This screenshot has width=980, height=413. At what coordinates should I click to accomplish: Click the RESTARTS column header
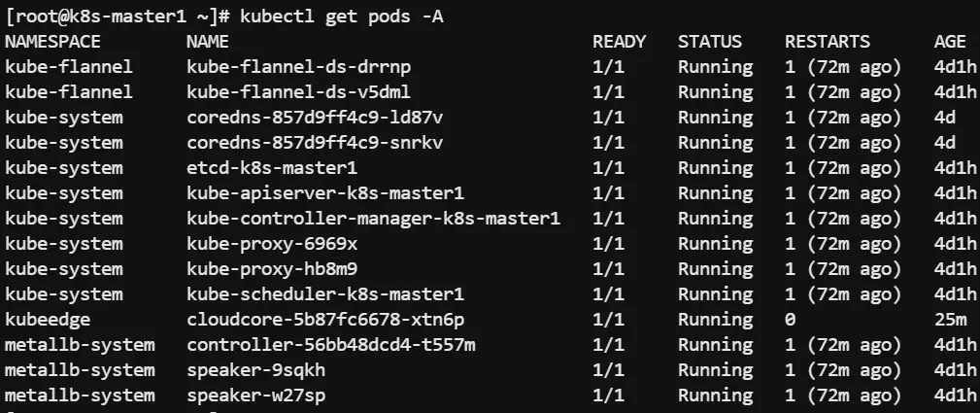pyautogui.click(x=828, y=42)
